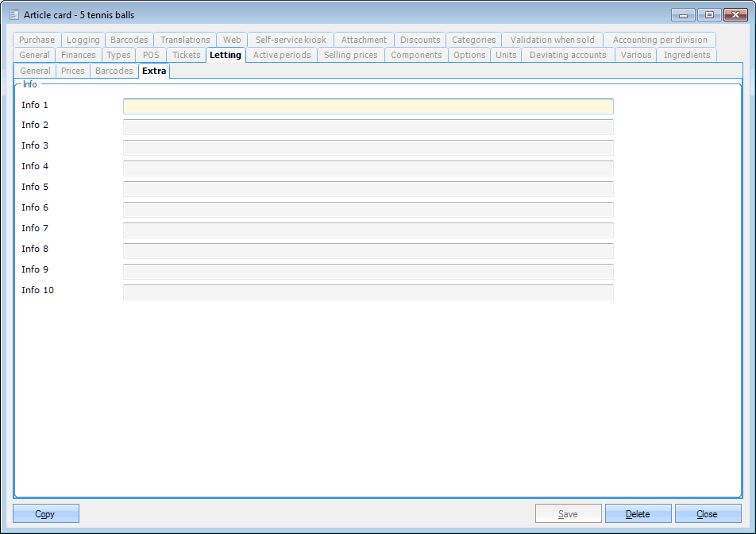Go to the Finances tab
Viewport: 756px width, 534px height.
point(79,55)
